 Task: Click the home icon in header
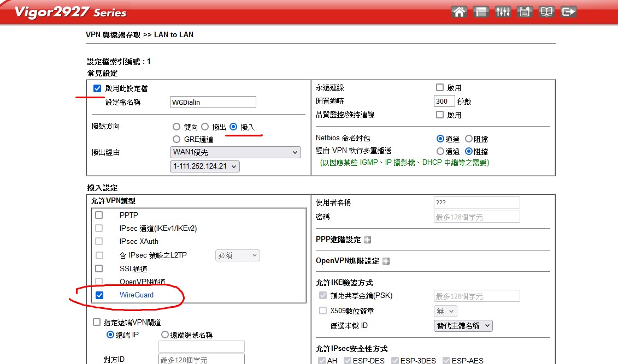pyautogui.click(x=459, y=11)
